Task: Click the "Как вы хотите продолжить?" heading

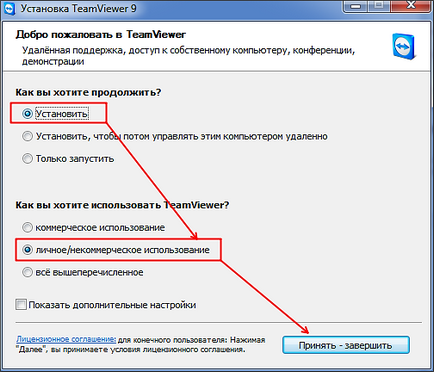Action: click(x=88, y=92)
